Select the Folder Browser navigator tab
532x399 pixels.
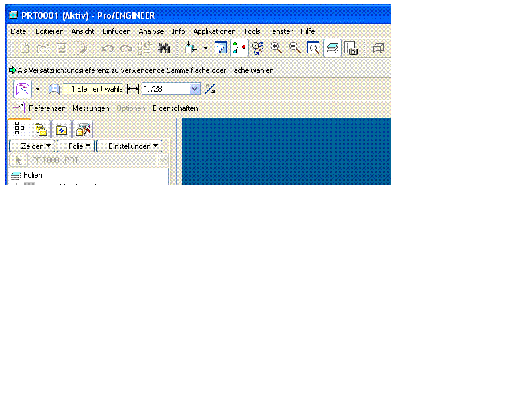click(x=41, y=129)
